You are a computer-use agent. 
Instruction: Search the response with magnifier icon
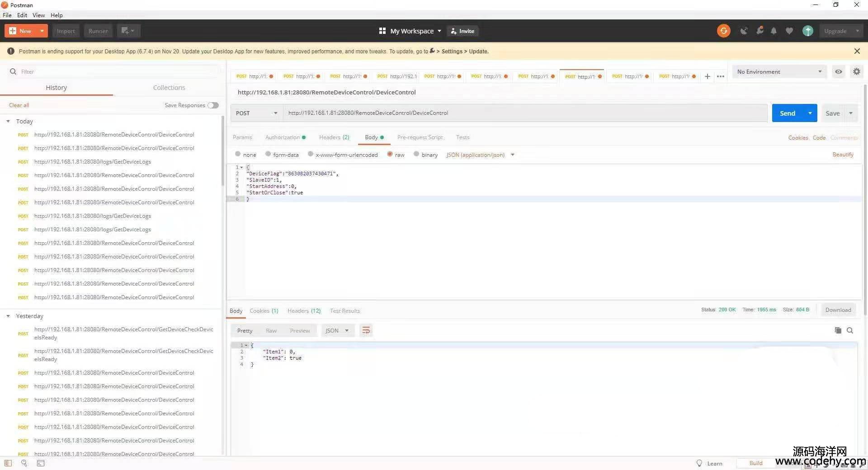click(850, 330)
